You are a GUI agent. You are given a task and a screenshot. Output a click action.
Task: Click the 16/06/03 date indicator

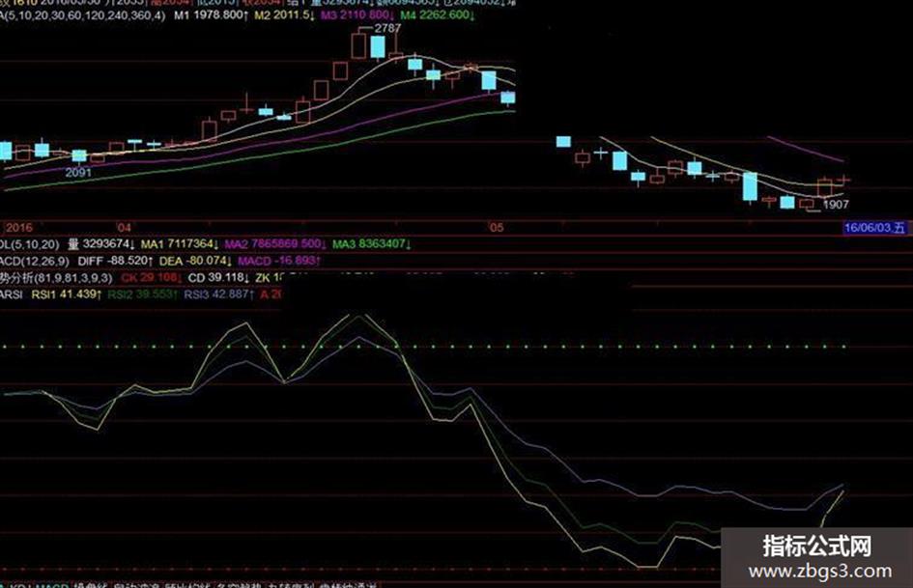[x=875, y=228]
